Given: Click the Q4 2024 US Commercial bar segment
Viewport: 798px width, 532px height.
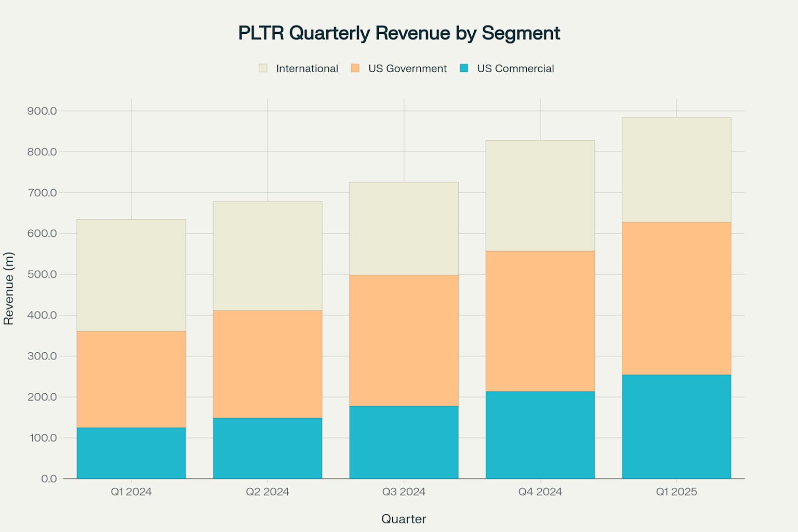Looking at the screenshot, I should tap(540, 435).
